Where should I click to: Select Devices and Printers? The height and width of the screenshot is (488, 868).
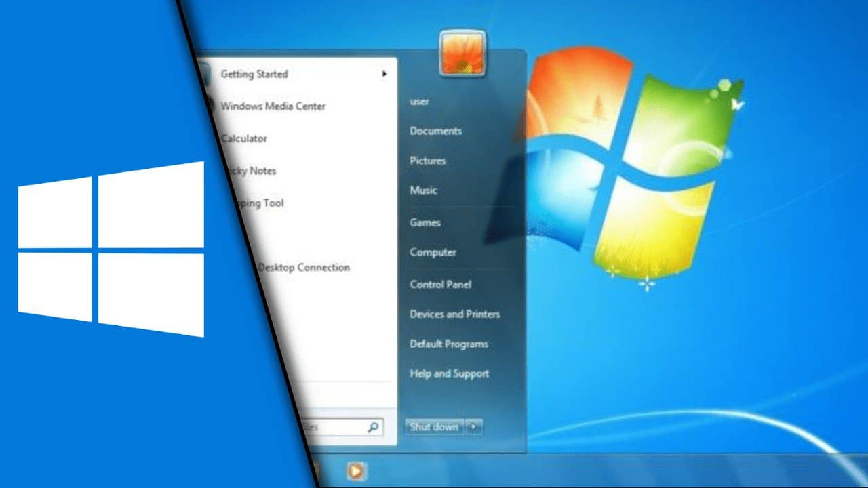[x=454, y=314]
